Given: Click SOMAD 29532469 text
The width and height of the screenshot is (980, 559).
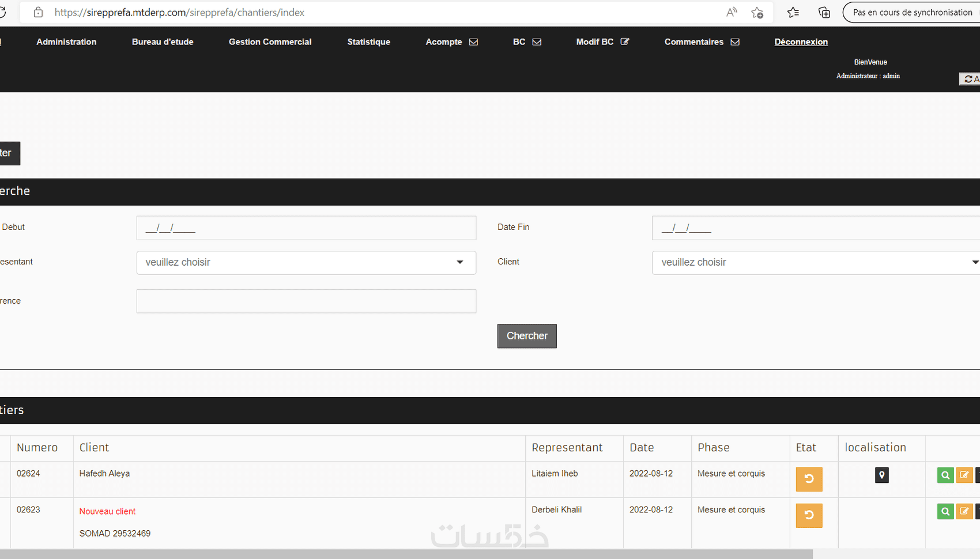Looking at the screenshot, I should click(x=115, y=533).
